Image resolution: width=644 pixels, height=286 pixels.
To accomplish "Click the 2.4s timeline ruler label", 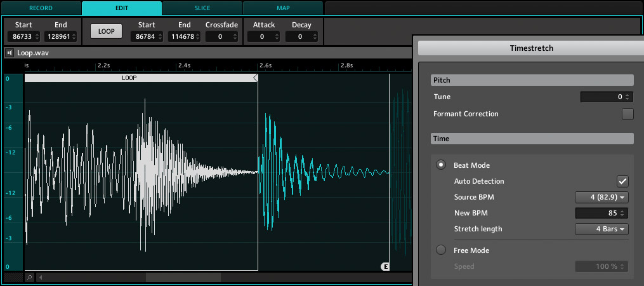I will [x=184, y=65].
